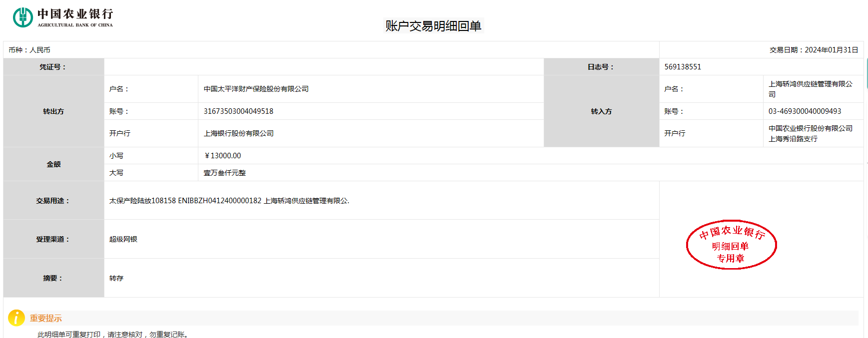Click the payer bank 上海银行股份有限公司
The height and width of the screenshot is (338, 868).
pyautogui.click(x=238, y=133)
